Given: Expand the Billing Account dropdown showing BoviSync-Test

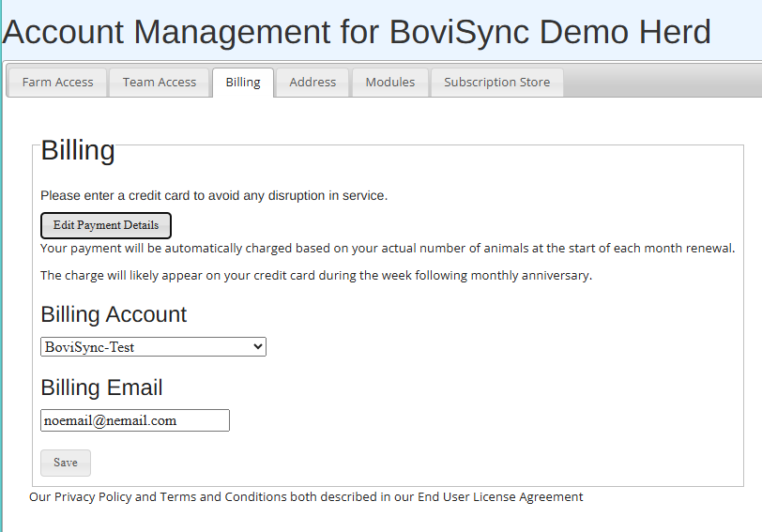Looking at the screenshot, I should point(153,347).
